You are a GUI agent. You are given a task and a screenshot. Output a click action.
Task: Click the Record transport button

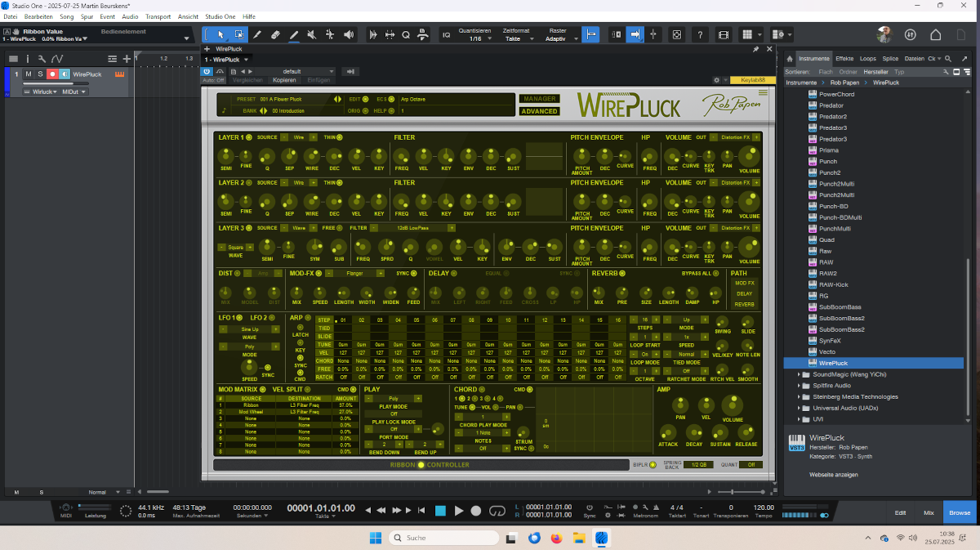(476, 511)
